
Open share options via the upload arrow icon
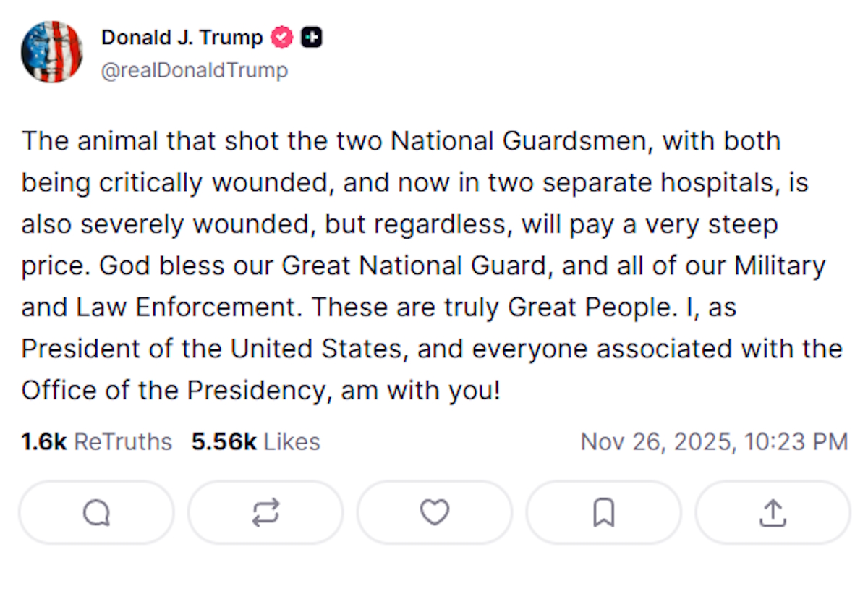tap(772, 512)
